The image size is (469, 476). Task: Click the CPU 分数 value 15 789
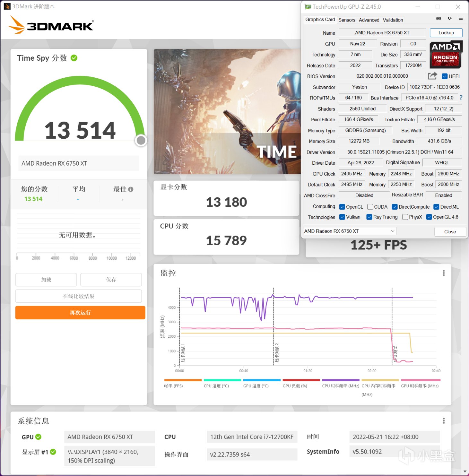coord(226,241)
